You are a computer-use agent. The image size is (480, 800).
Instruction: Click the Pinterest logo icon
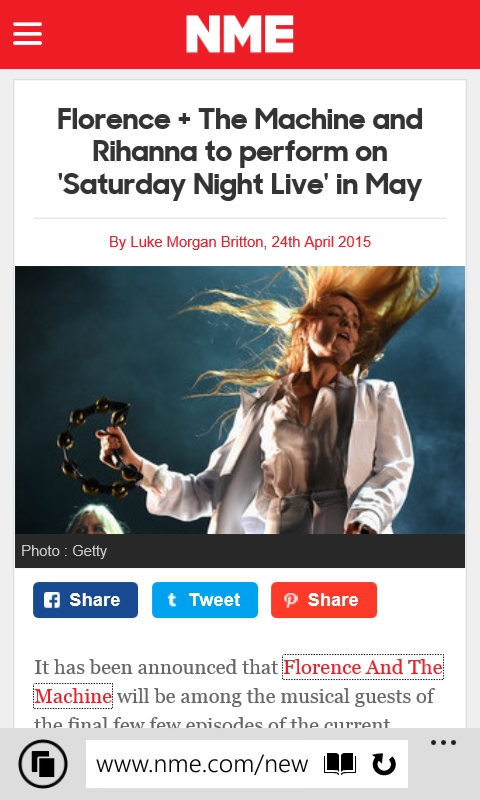[x=291, y=600]
